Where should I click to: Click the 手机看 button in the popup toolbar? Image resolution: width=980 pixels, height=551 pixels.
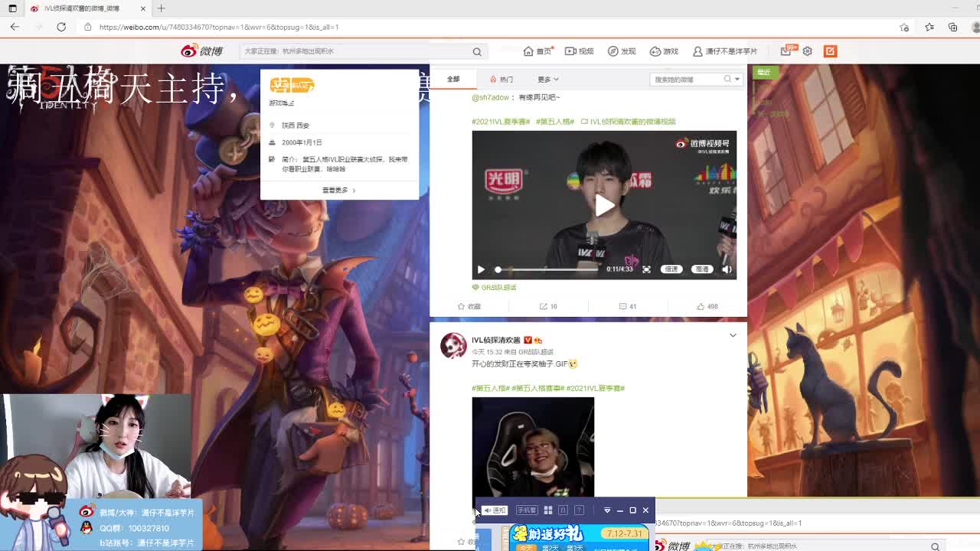(x=527, y=510)
